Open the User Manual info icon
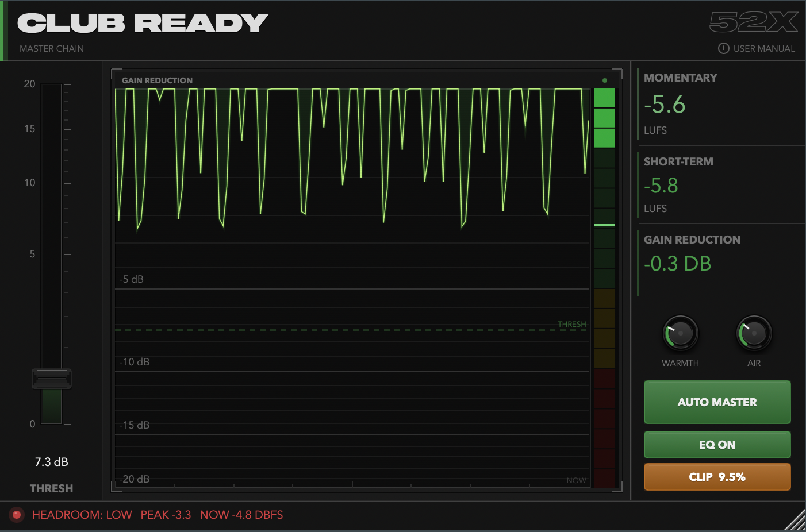The height and width of the screenshot is (532, 806). 724,48
